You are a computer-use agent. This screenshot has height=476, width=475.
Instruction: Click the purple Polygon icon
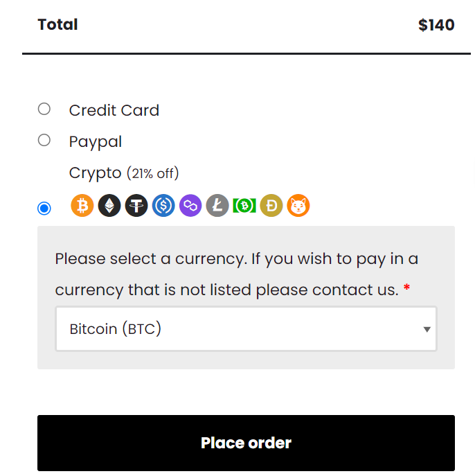click(x=190, y=206)
